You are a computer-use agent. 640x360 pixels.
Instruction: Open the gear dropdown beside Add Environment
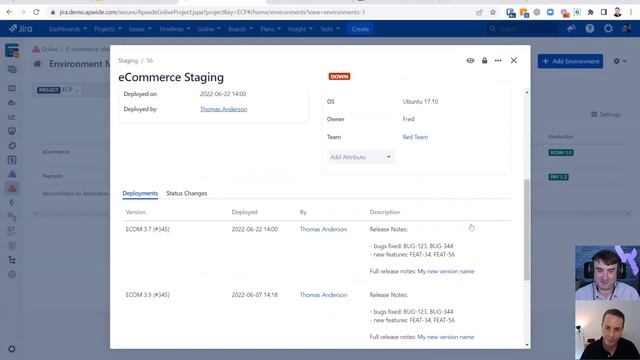(620, 61)
